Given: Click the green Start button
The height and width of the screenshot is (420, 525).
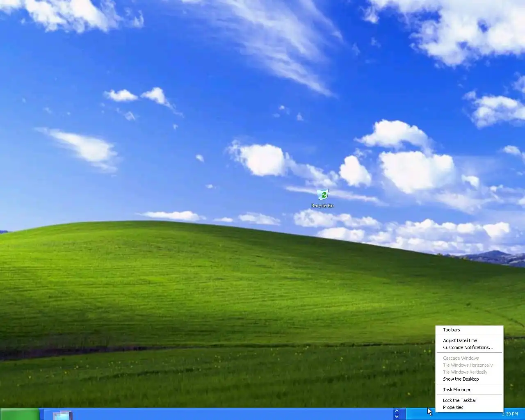Looking at the screenshot, I should pyautogui.click(x=20, y=414).
